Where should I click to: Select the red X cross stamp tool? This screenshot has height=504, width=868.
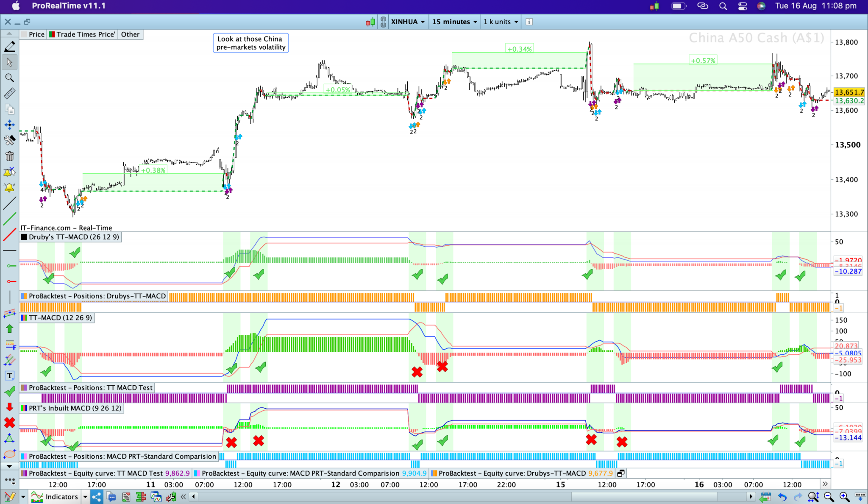pyautogui.click(x=9, y=423)
